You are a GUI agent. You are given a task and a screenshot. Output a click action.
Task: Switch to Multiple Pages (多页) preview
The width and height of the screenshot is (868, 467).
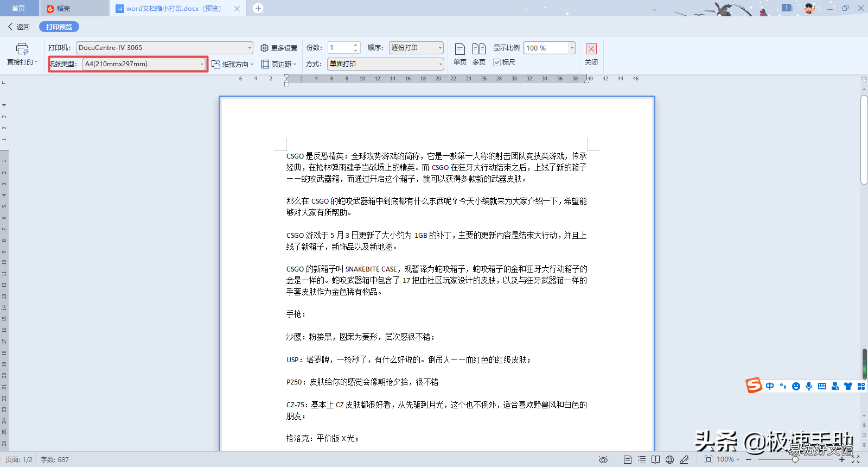tap(479, 55)
